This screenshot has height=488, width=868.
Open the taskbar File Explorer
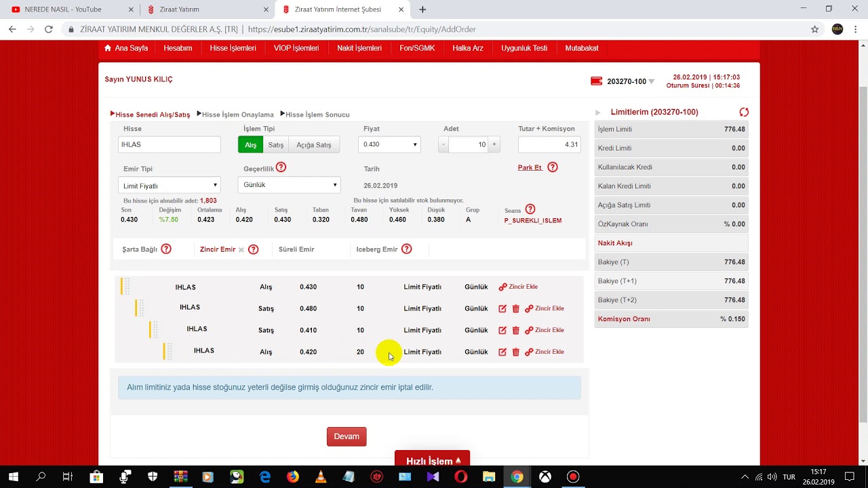[x=489, y=476]
